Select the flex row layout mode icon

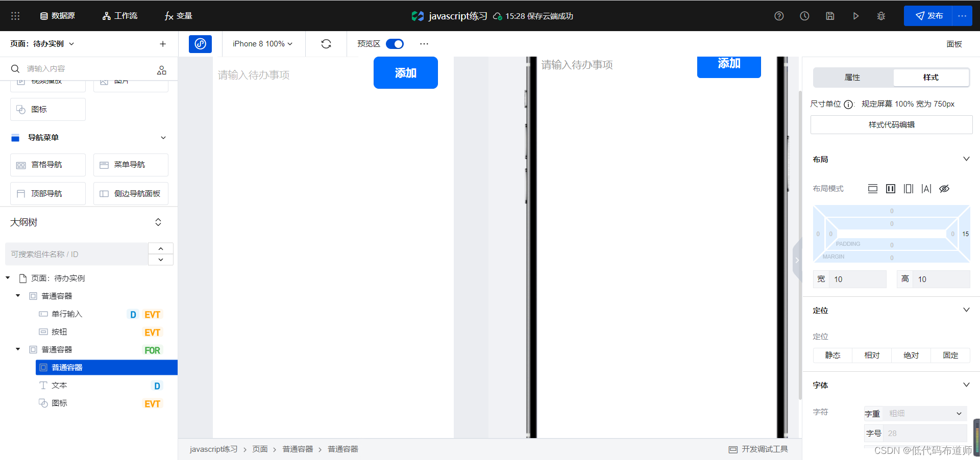[x=891, y=189]
